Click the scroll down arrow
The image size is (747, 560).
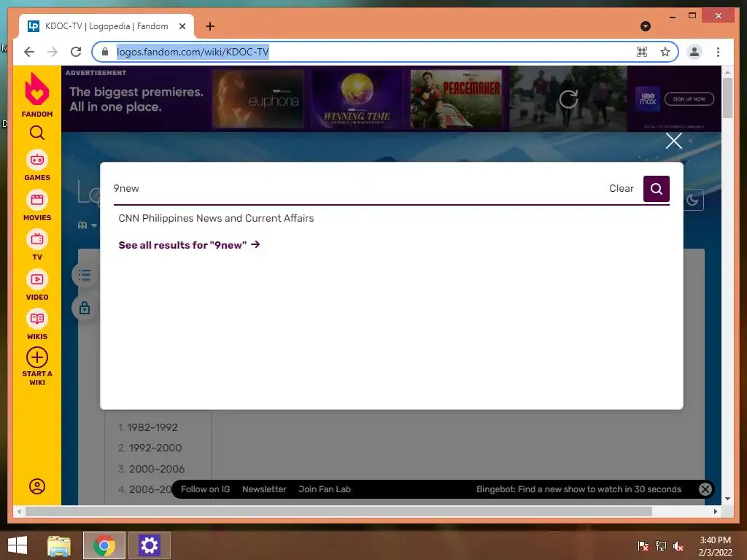tap(727, 499)
